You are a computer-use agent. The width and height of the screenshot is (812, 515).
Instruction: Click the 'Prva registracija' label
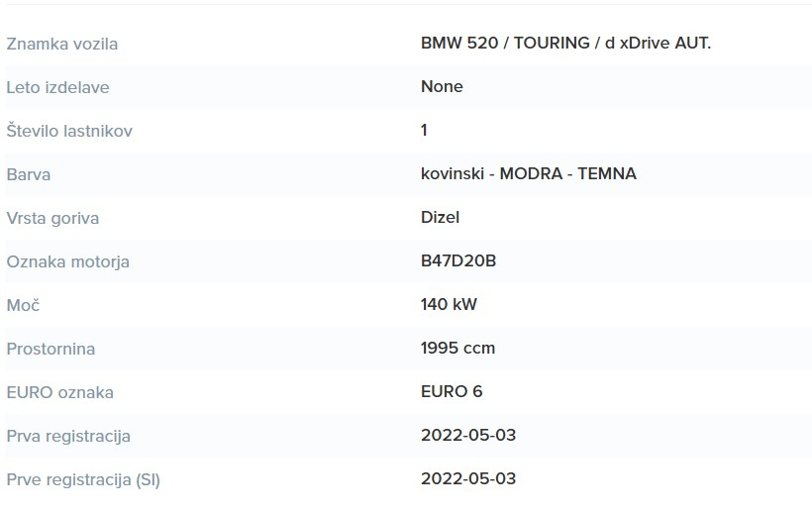[68, 436]
